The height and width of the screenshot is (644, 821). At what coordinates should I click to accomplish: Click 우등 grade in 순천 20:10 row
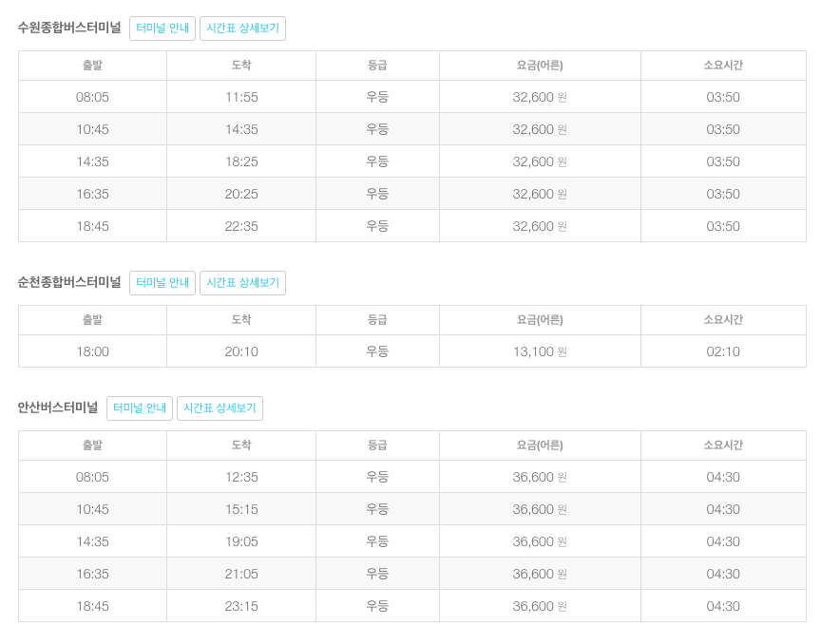[377, 351]
